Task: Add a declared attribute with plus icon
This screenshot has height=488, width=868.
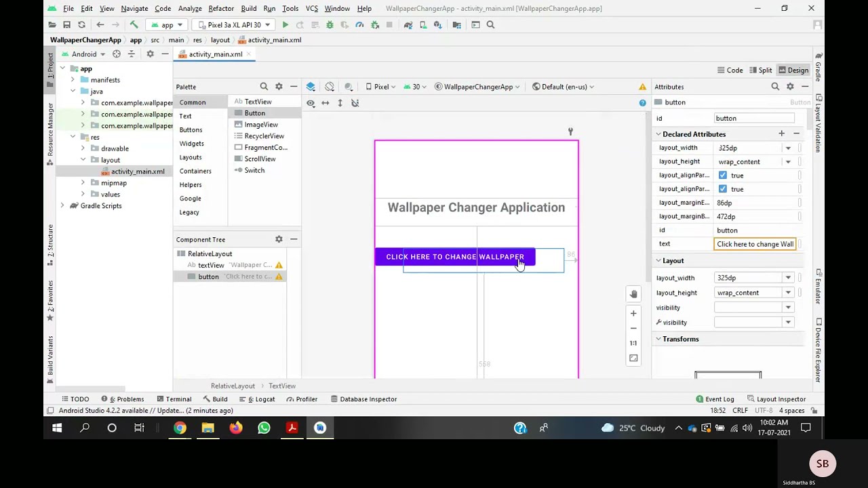Action: (x=781, y=134)
